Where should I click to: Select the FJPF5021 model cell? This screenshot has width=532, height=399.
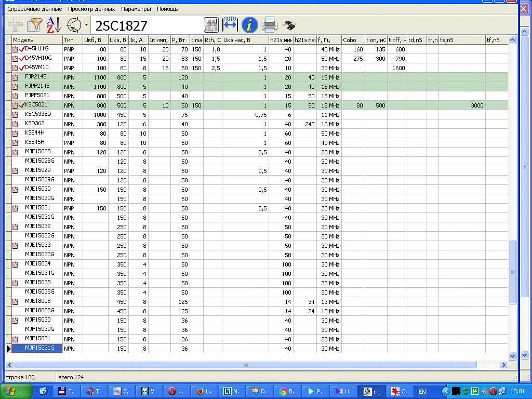(37, 96)
